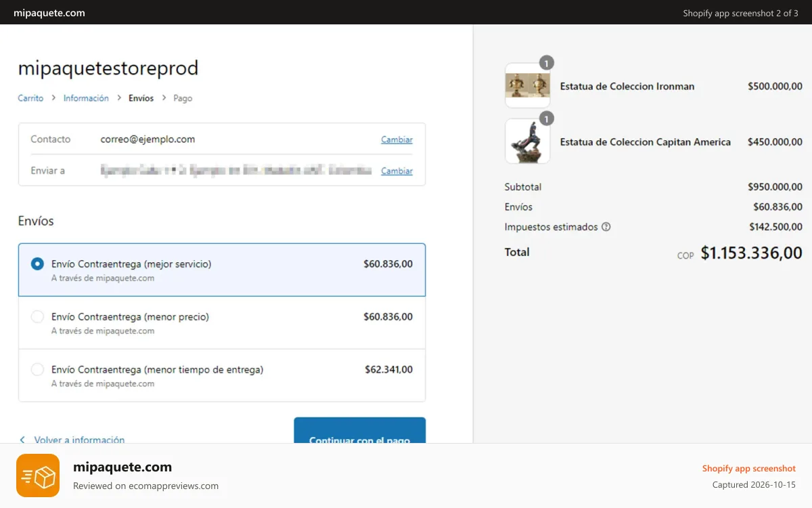The width and height of the screenshot is (812, 508).
Task: Click the Subtotal value $950.000,00
Action: tap(775, 186)
